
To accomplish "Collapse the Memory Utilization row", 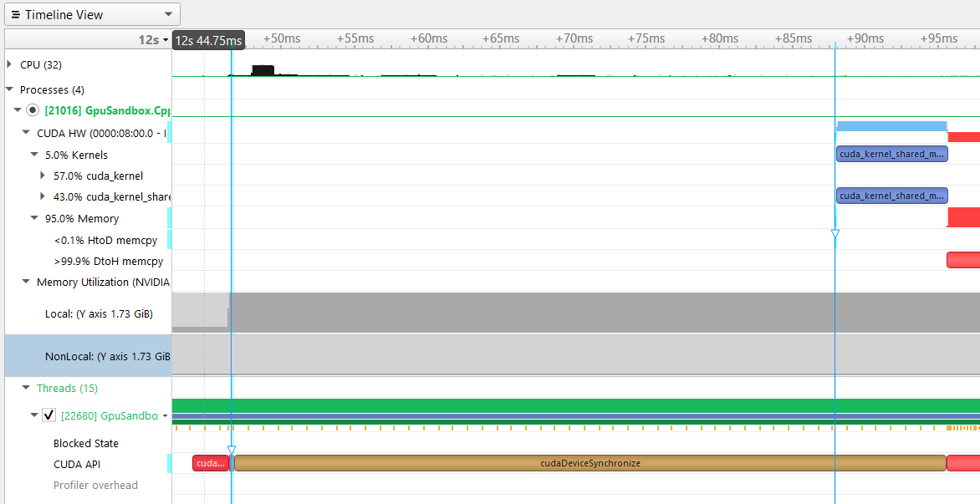I will click(26, 282).
